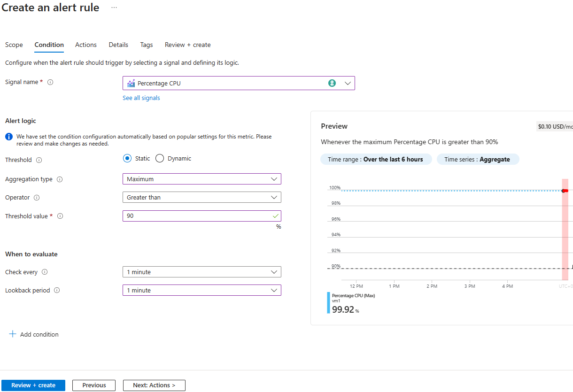
Task: Click the Previous button
Action: pos(94,385)
